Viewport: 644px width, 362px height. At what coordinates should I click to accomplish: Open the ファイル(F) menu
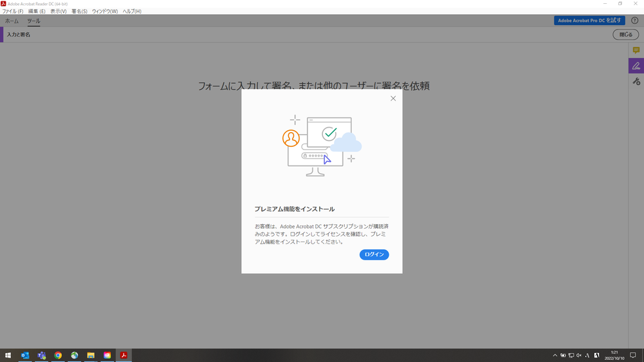click(13, 12)
